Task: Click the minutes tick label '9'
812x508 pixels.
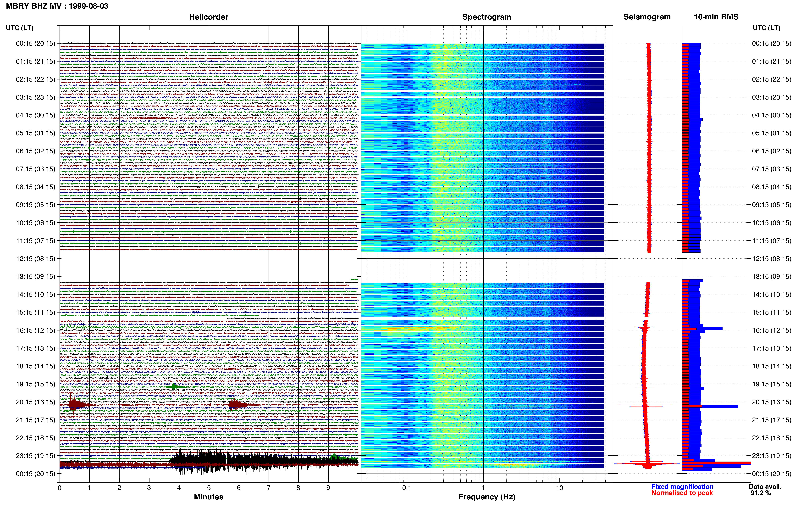Action: click(x=328, y=488)
